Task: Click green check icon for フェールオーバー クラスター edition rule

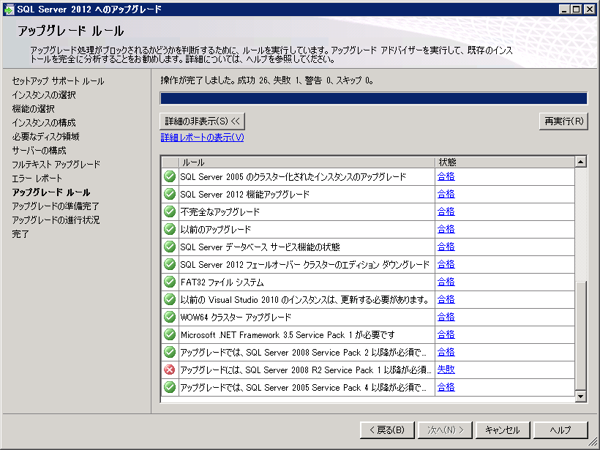Action: coord(170,264)
